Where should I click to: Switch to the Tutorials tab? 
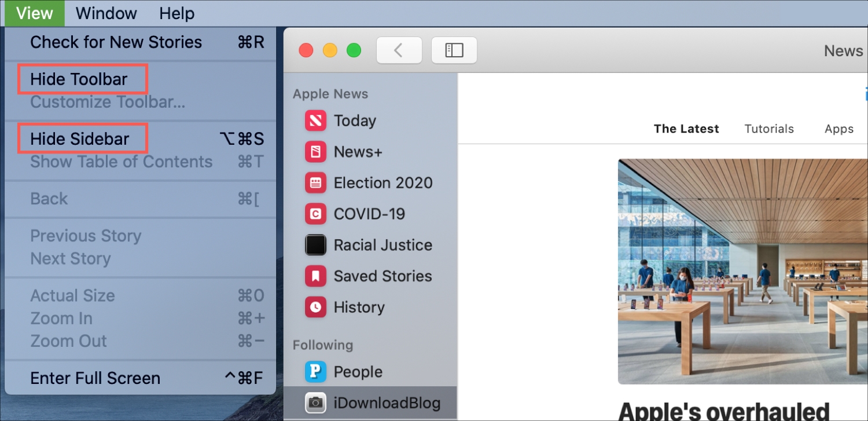pyautogui.click(x=769, y=129)
